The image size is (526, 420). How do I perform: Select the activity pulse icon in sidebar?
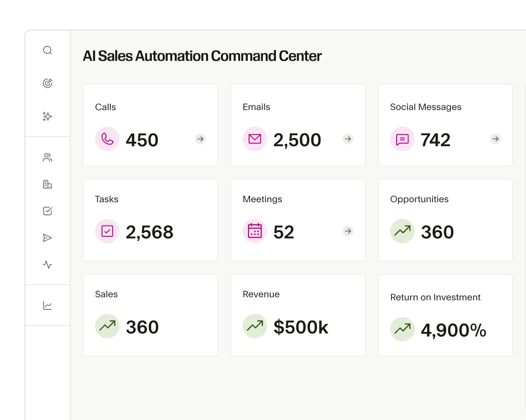tap(48, 265)
